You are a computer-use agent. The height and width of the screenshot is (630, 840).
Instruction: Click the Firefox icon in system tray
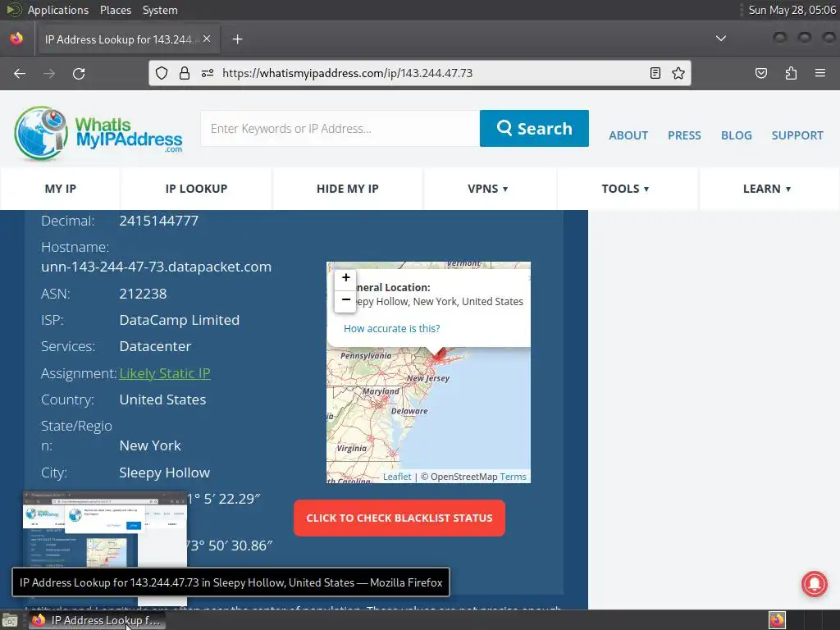[777, 620]
